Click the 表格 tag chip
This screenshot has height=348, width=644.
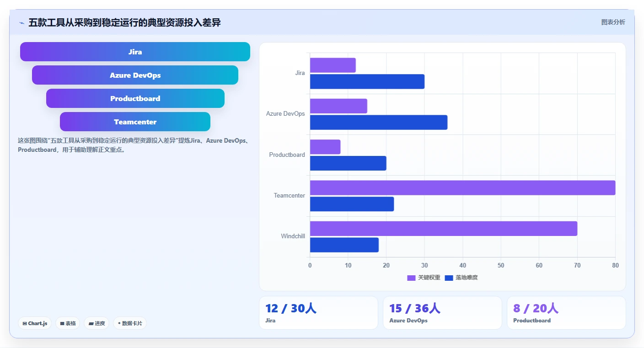click(x=68, y=323)
